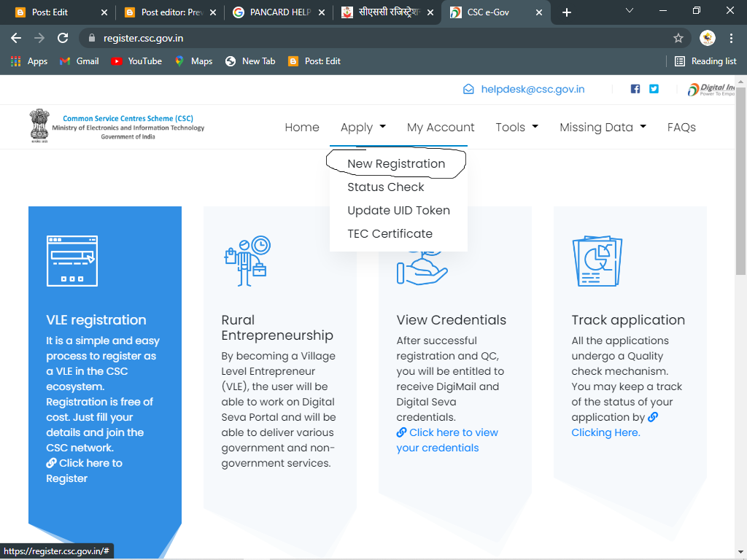
Task: Open the Reading list
Action: 705,61
